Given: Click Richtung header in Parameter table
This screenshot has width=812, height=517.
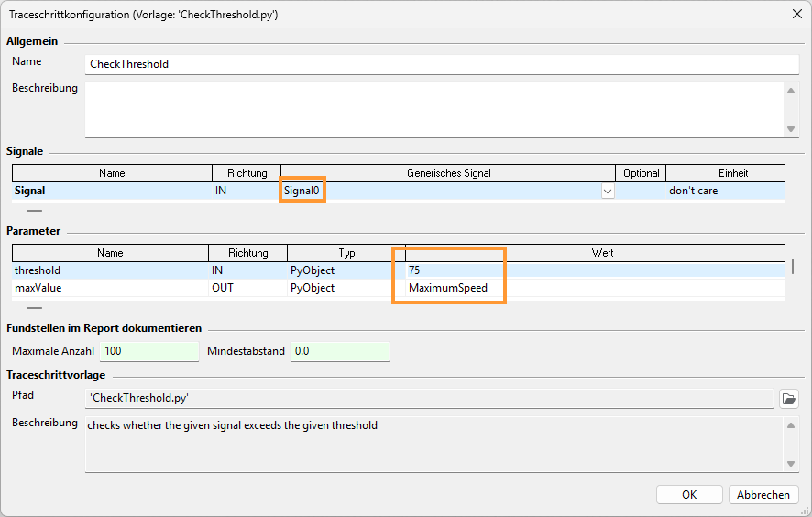Looking at the screenshot, I should coord(248,253).
